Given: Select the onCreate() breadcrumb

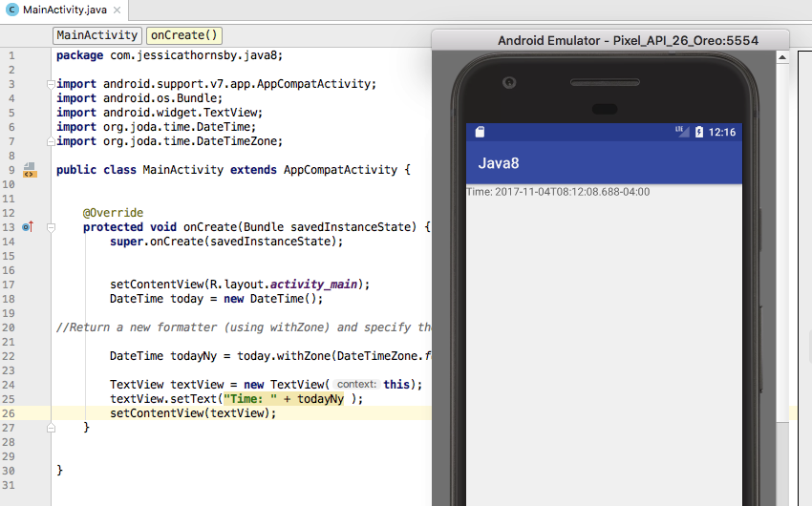Looking at the screenshot, I should [183, 35].
